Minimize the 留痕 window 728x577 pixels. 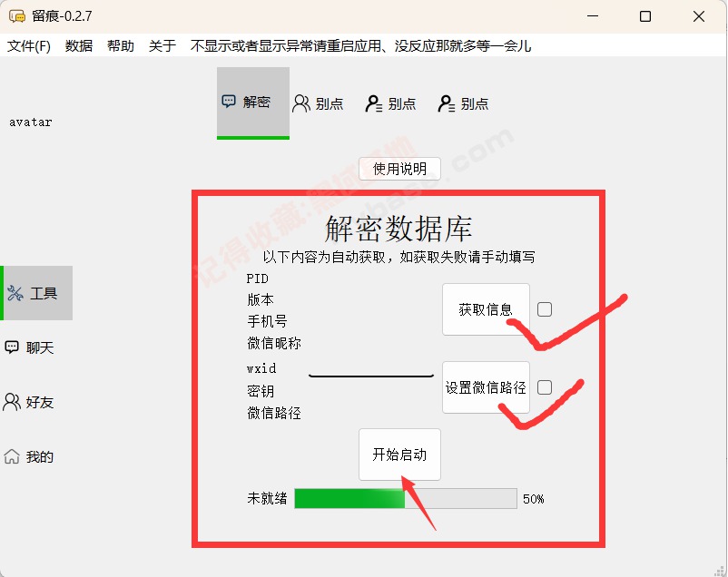593,16
